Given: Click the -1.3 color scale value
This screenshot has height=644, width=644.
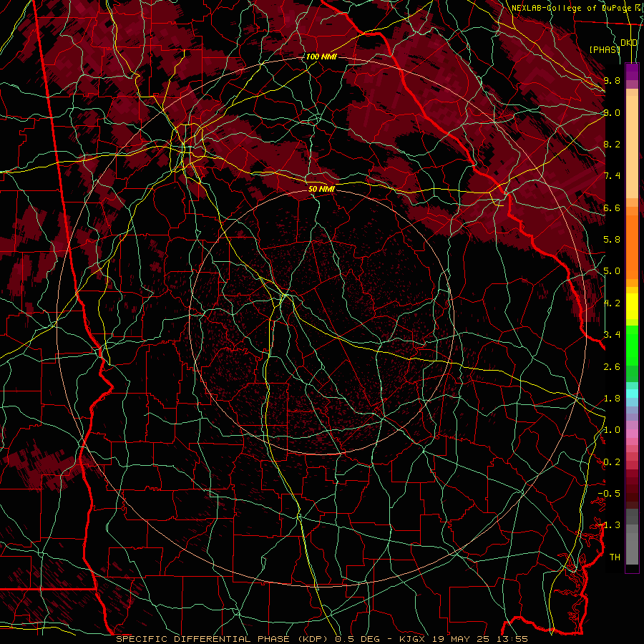Looking at the screenshot, I should (x=609, y=525).
